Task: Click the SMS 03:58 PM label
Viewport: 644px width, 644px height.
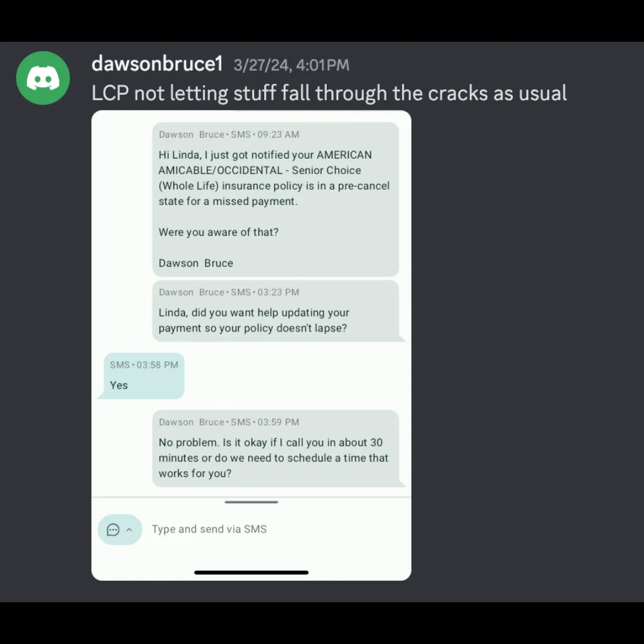Action: [144, 365]
